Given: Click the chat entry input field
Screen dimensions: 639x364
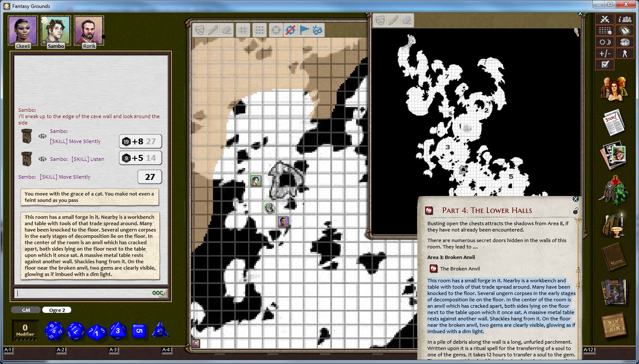Looking at the screenshot, I should 83,293.
